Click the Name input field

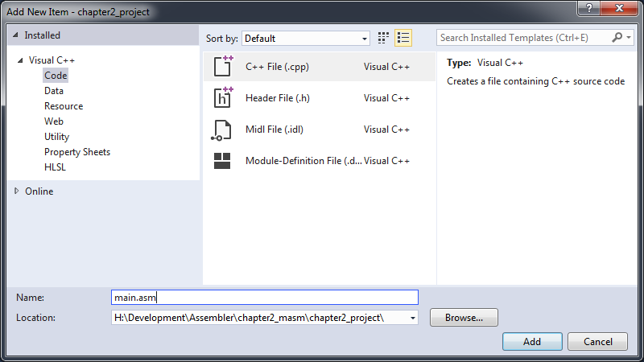265,298
